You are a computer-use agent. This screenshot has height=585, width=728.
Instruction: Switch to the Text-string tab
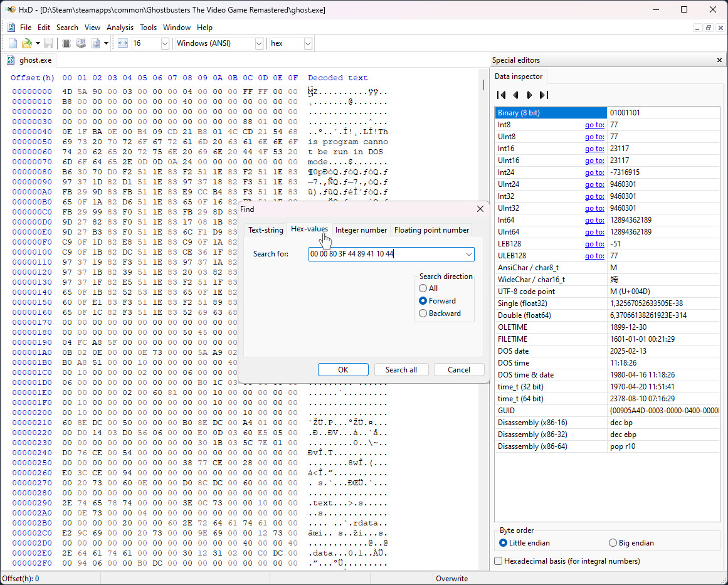pos(266,230)
